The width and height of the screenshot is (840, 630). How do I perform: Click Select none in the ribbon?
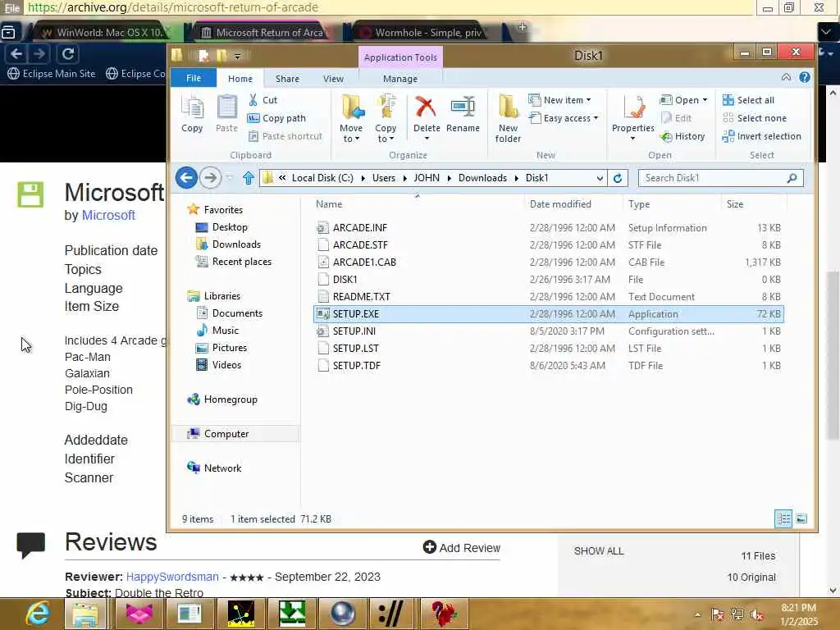[755, 118]
